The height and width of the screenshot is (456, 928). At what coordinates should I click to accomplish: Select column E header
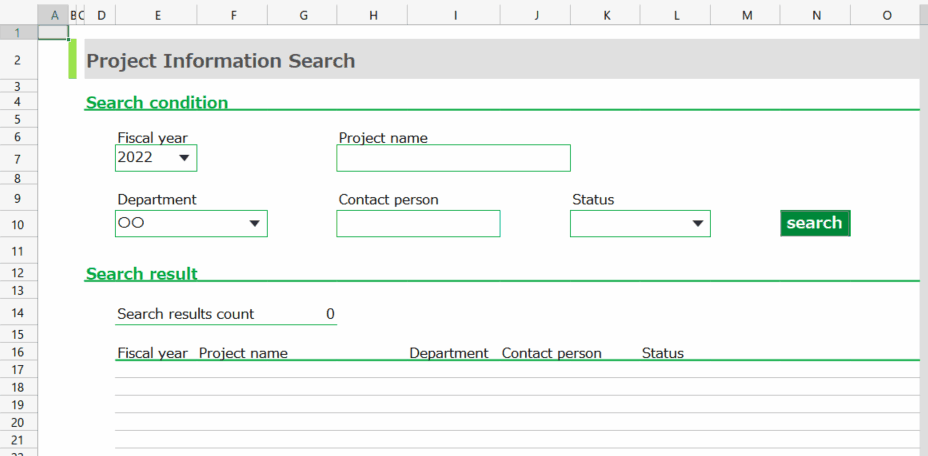pos(156,15)
